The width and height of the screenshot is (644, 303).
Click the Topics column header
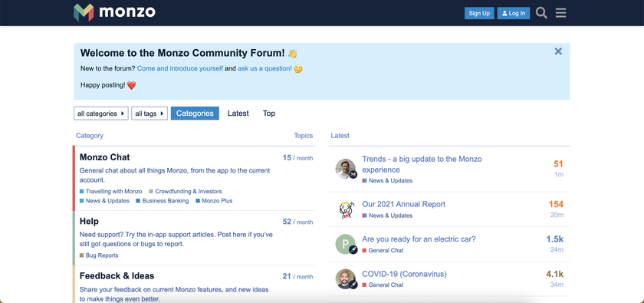point(304,136)
